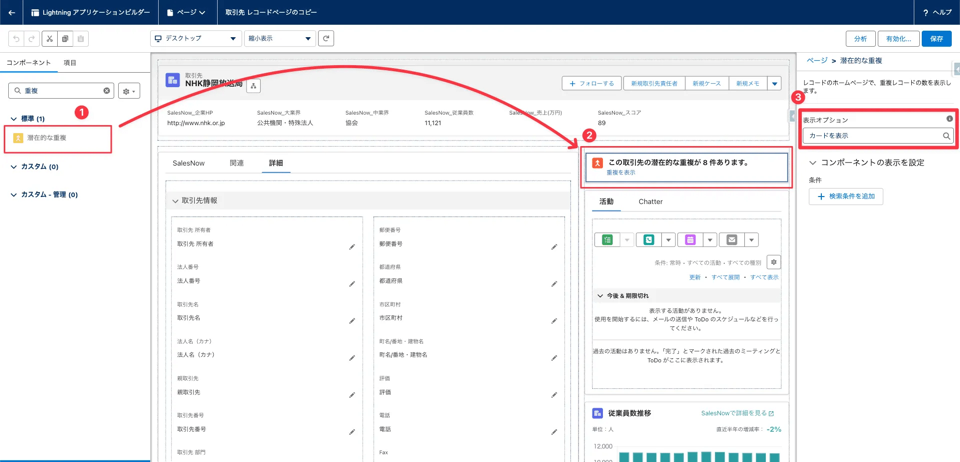
Task: Select the 詳細 tab
Action: point(276,163)
